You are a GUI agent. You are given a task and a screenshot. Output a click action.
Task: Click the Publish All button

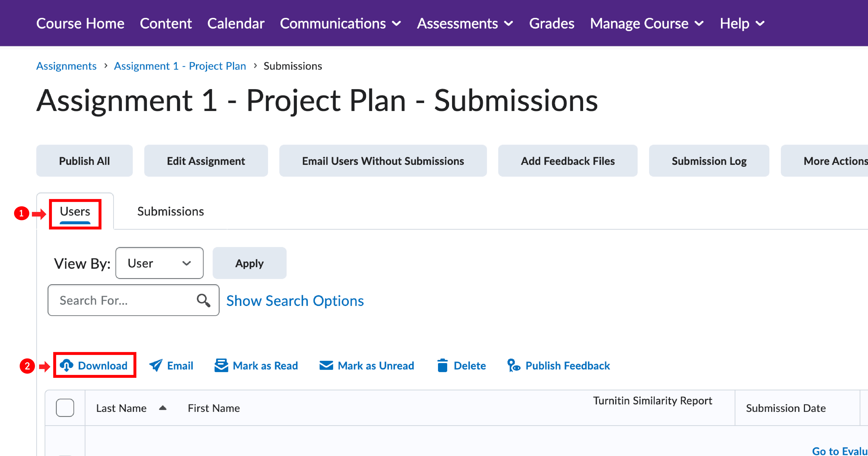coord(84,161)
